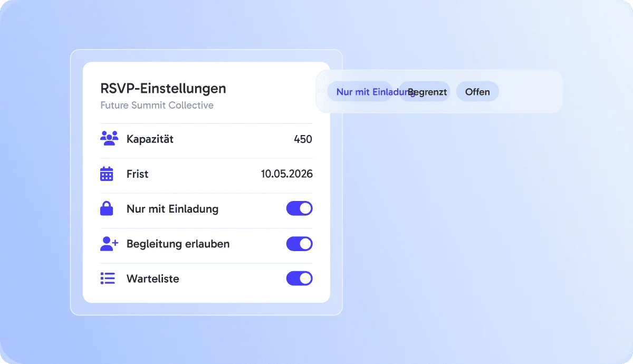Image resolution: width=633 pixels, height=364 pixels.
Task: Click the capacity value 450
Action: tap(303, 139)
